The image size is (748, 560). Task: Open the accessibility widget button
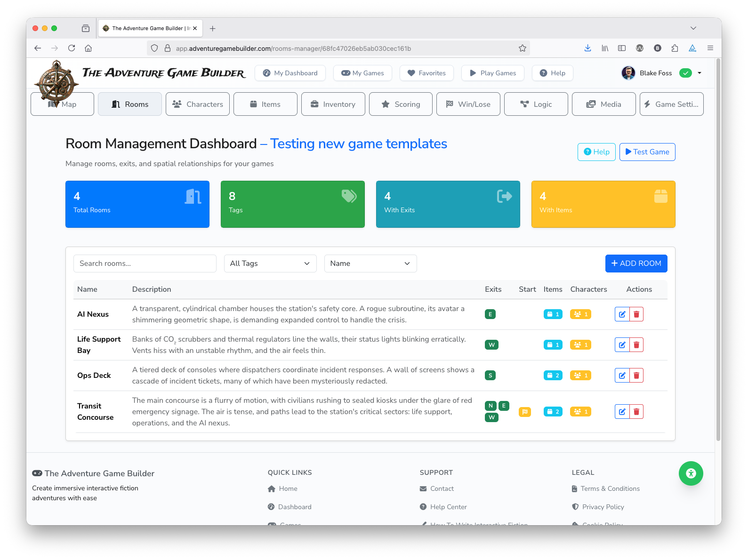click(691, 473)
